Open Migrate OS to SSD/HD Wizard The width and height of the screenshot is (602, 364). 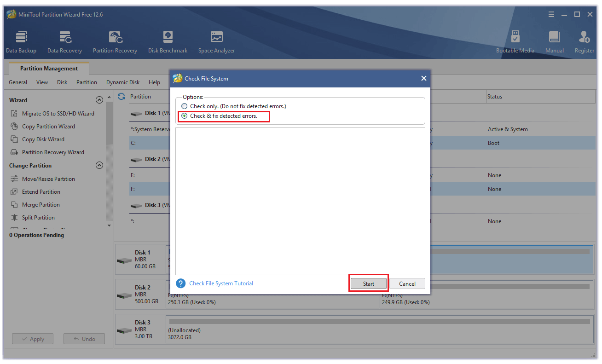[52, 113]
